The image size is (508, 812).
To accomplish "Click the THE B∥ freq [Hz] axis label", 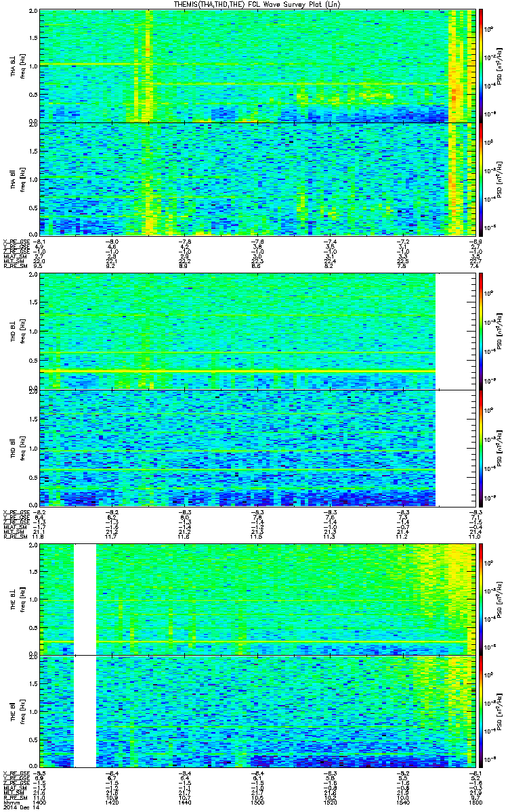I will pyautogui.click(x=16, y=712).
